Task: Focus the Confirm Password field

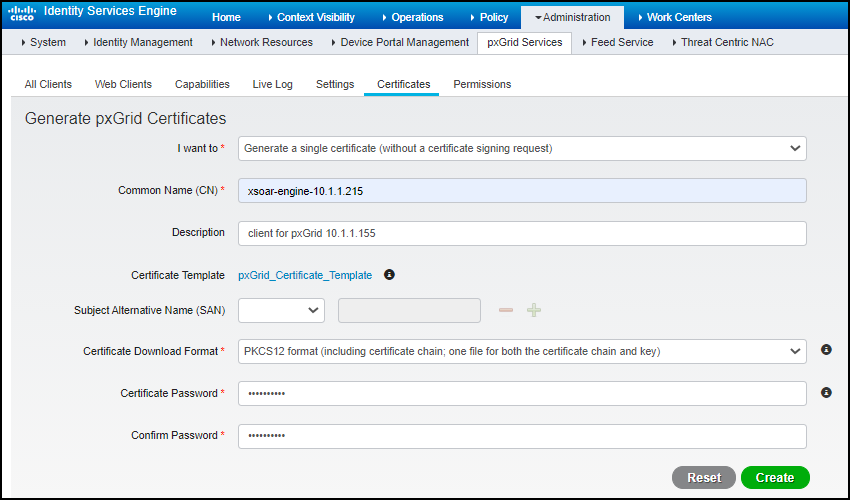Action: click(x=522, y=436)
